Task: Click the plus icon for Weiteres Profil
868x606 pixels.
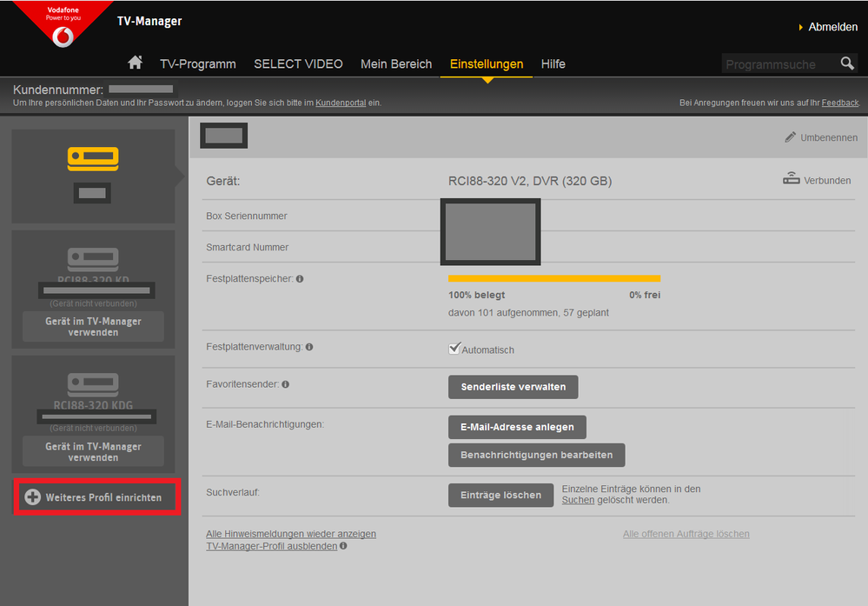Action: pyautogui.click(x=33, y=496)
